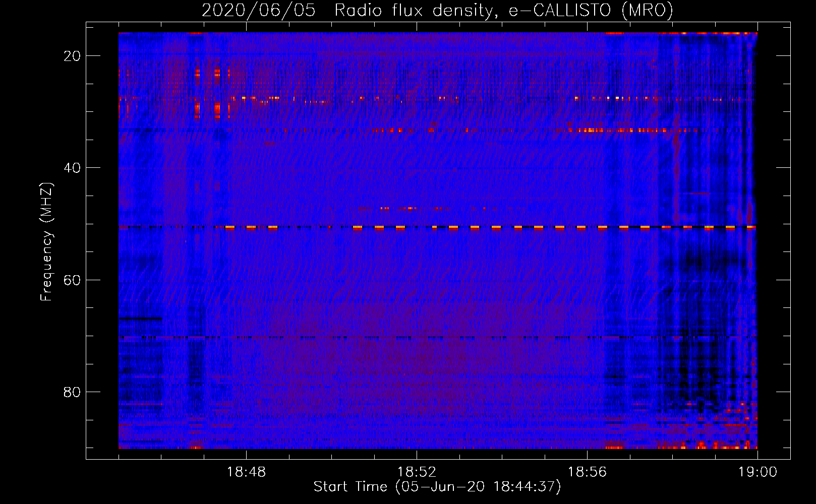Click the 'Start Time (05-Jun-20 18:44:37)' label

437,487
